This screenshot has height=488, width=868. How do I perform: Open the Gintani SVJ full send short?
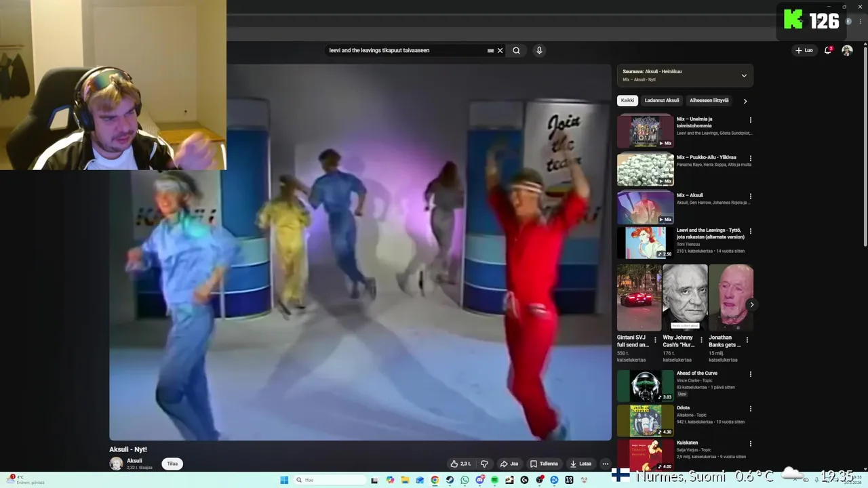coord(639,298)
